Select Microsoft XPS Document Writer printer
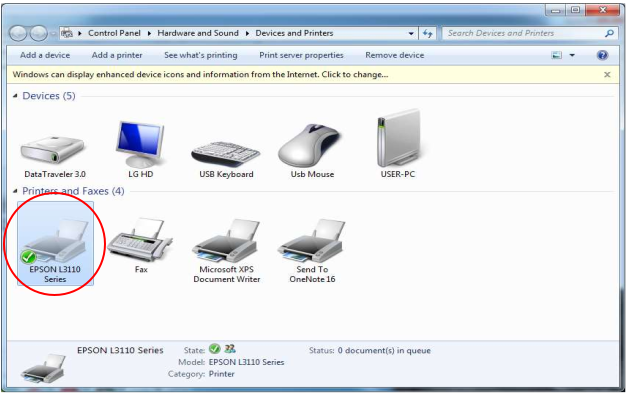 [226, 240]
